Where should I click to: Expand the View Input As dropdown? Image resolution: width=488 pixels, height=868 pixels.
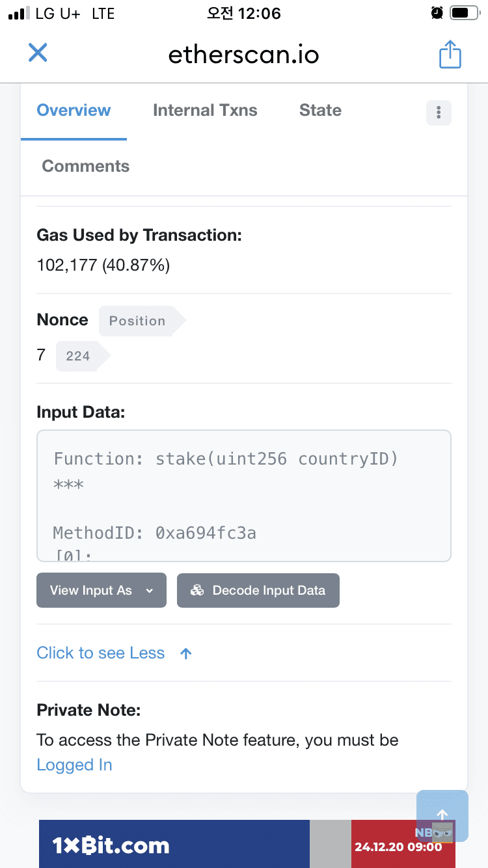[102, 590]
